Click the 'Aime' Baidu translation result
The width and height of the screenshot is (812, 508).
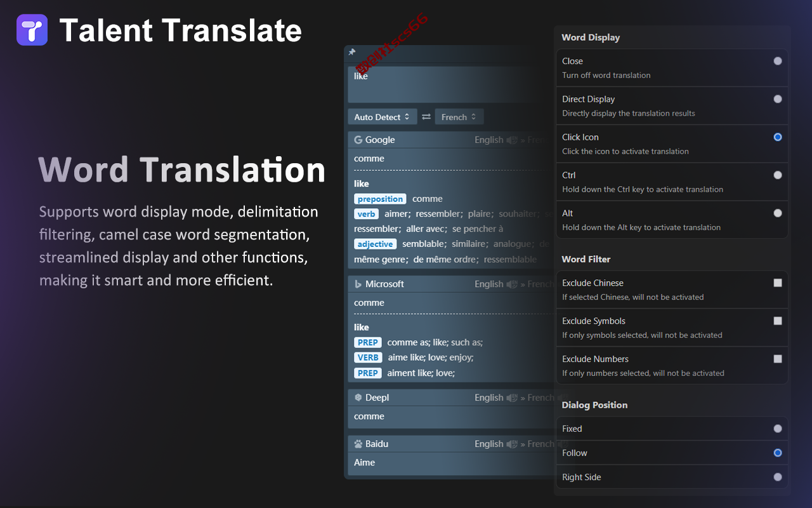[365, 462]
